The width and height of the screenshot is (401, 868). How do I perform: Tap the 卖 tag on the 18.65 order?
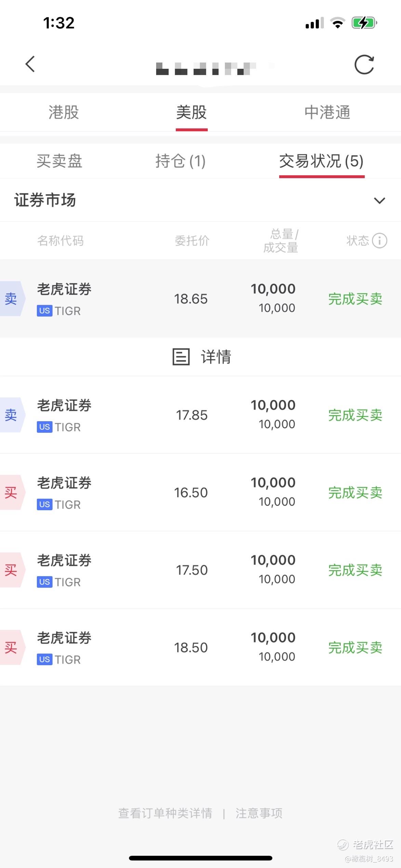12,299
